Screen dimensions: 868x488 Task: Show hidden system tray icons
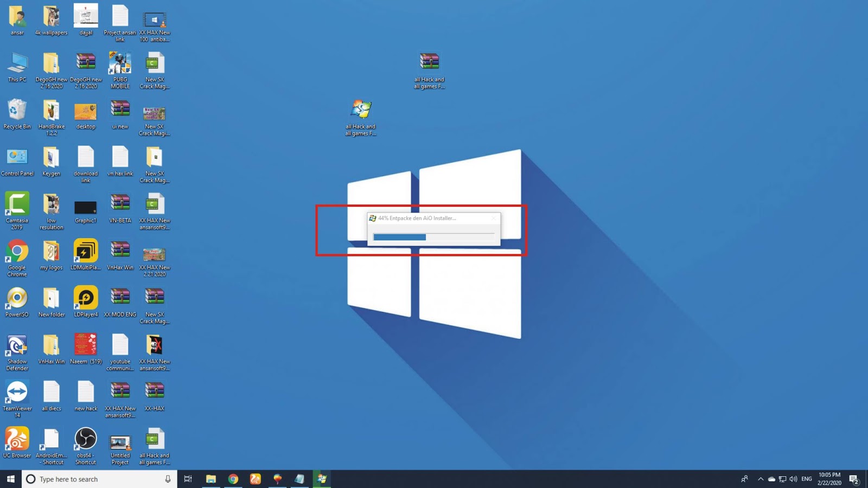tap(760, 479)
